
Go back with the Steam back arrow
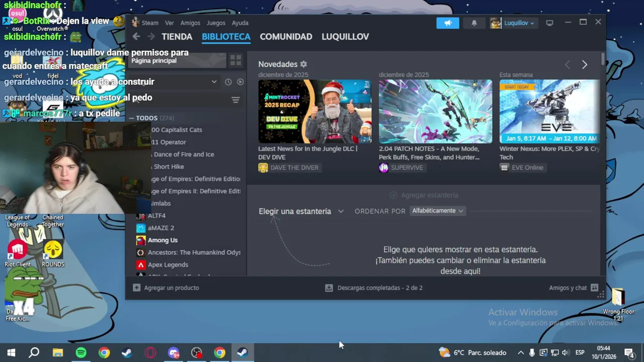click(x=136, y=36)
